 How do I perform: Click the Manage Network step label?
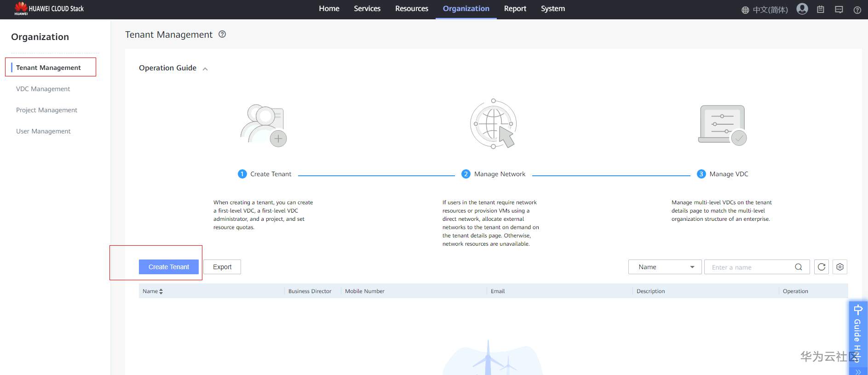coord(500,174)
